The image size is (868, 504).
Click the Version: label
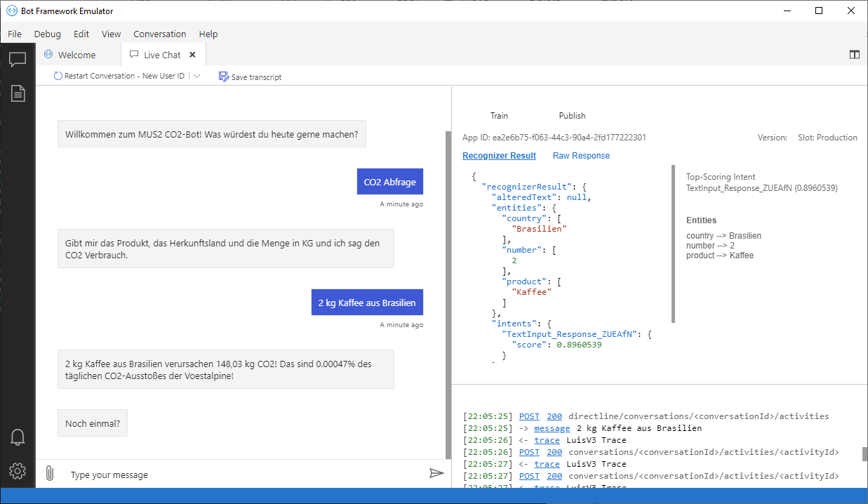pos(773,138)
